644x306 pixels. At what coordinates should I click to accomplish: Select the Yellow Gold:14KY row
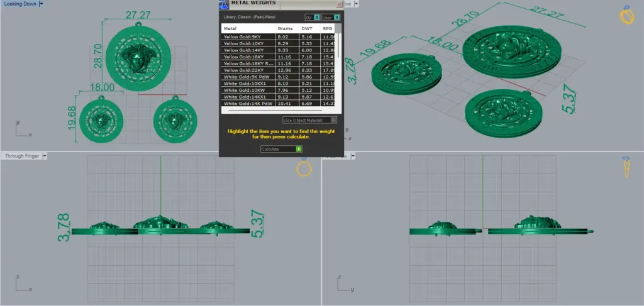(x=278, y=50)
